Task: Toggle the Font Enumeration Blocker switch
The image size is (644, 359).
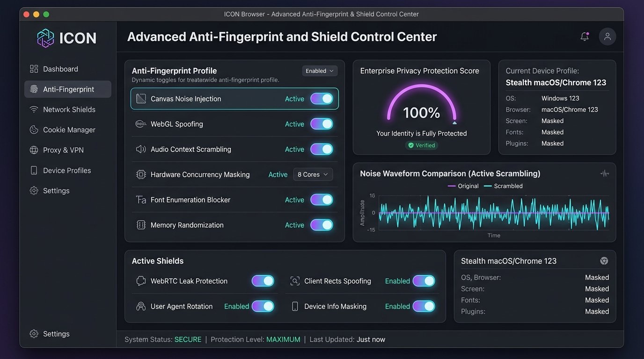Action: [x=322, y=200]
